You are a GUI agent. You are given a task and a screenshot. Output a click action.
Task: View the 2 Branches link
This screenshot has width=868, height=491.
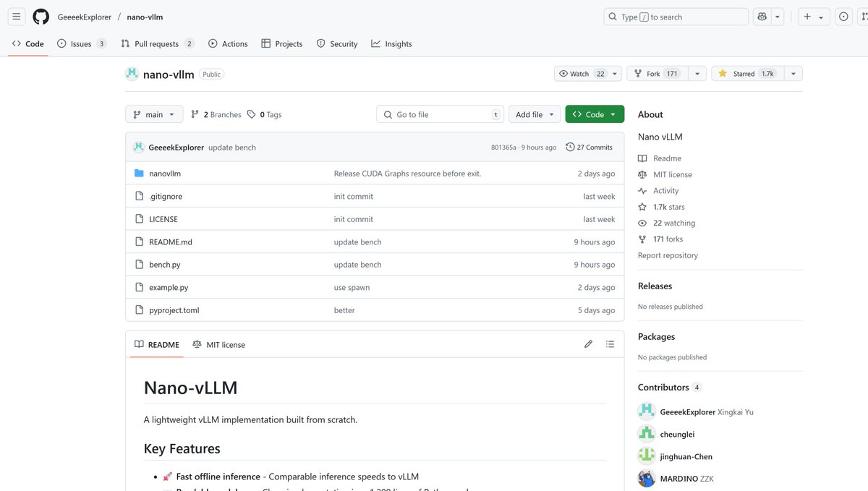(216, 114)
